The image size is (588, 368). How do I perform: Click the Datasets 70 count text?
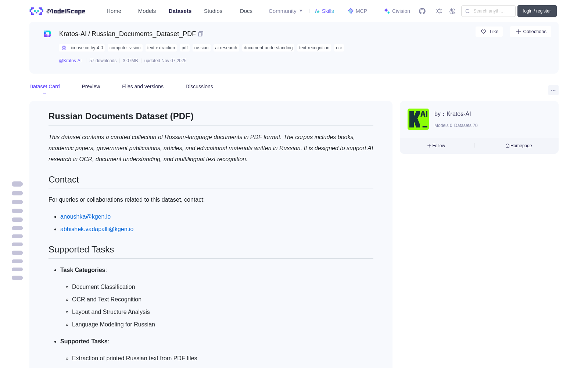click(x=466, y=125)
